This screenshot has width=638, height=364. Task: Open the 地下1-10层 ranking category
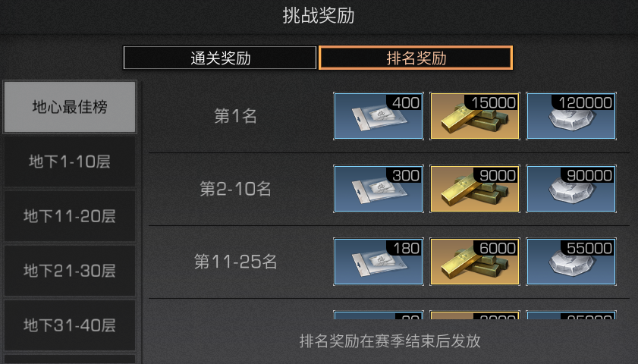[x=70, y=162]
